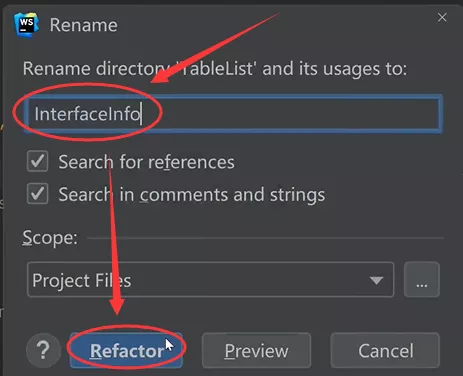Click the Preview button
Viewport: 463px width, 376px height.
256,350
